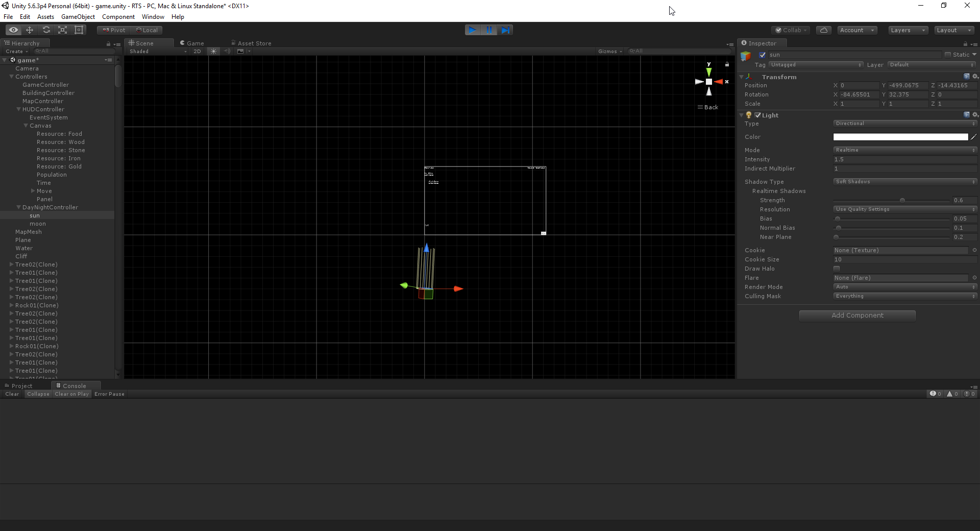
Task: Switch to the Asset Store tab
Action: 251,43
